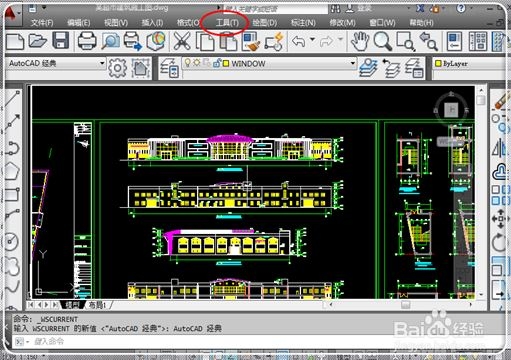The height and width of the screenshot is (360, 511).
Task: Expand the WINDOW layer dropdown
Action: [352, 63]
